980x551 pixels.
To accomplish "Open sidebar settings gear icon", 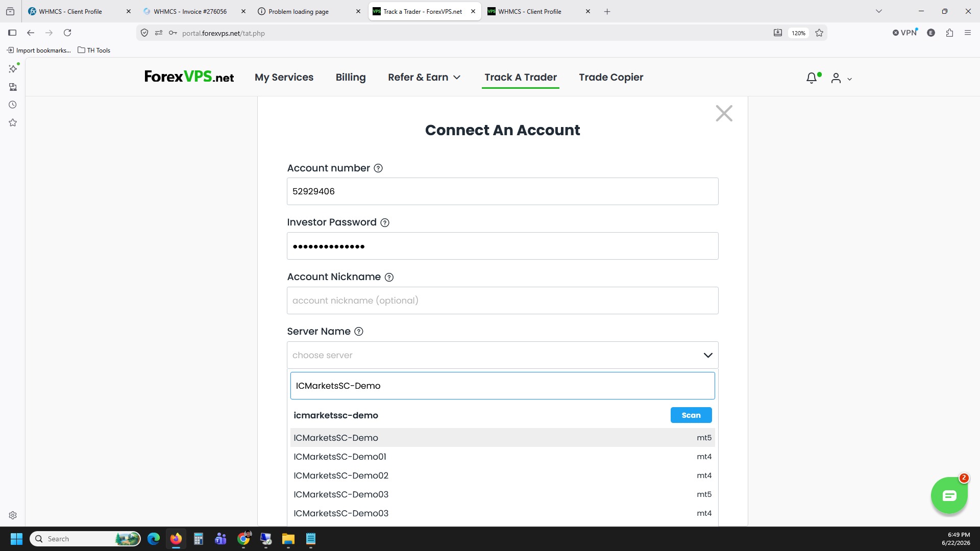I will [x=13, y=515].
